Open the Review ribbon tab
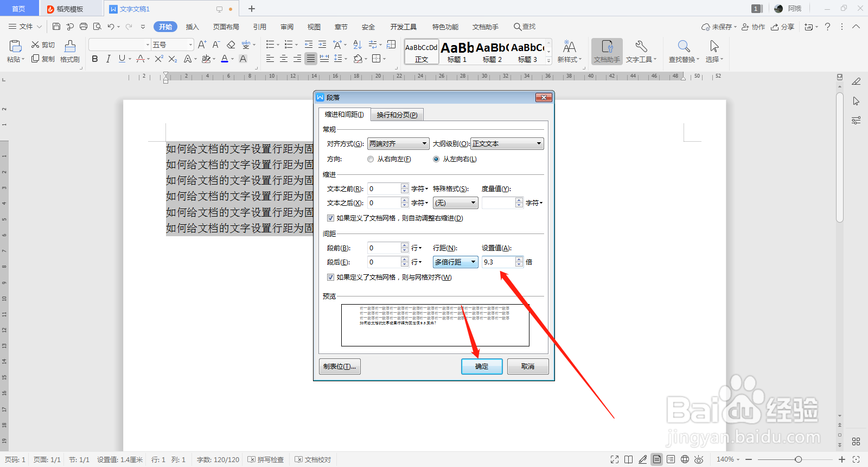 tap(287, 27)
